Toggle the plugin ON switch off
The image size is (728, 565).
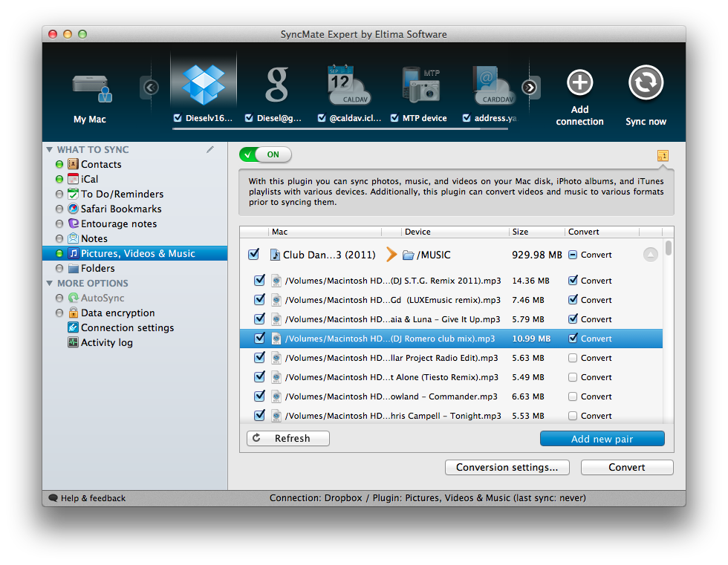(x=265, y=154)
